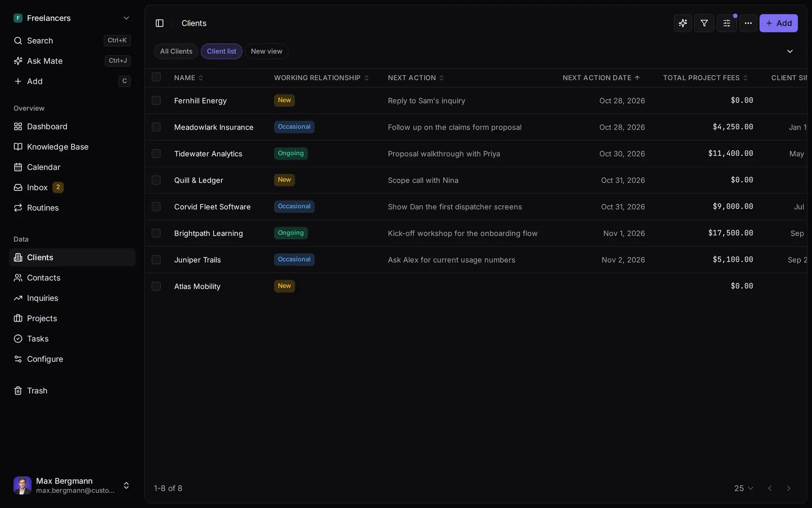The image size is (812, 508).
Task: Sort by the Next Action Date column
Action: pos(601,78)
